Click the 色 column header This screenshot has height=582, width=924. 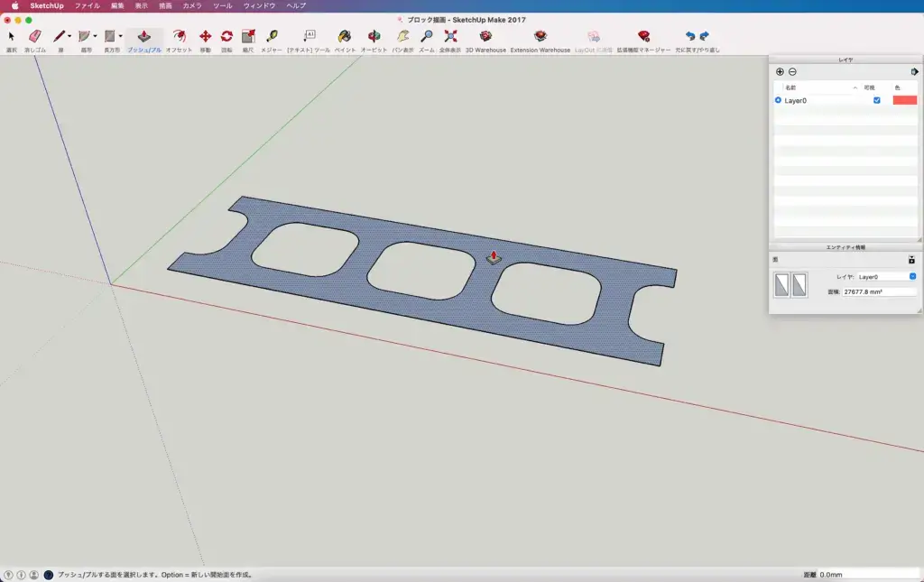[898, 88]
